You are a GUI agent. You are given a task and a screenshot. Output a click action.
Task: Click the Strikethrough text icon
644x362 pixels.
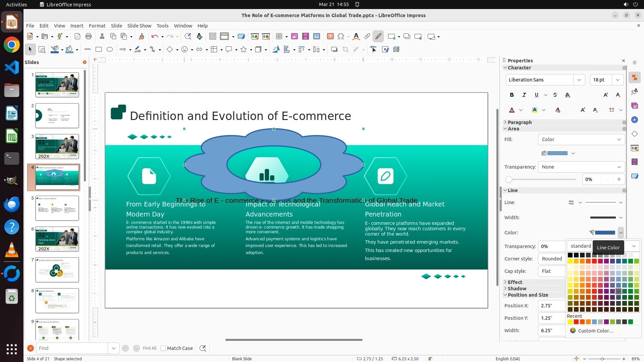(x=555, y=95)
